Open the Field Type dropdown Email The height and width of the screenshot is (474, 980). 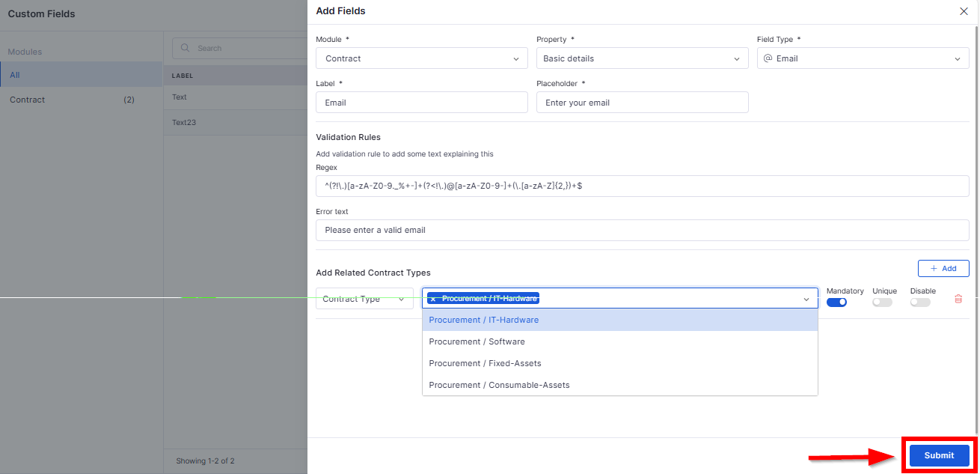pyautogui.click(x=863, y=58)
